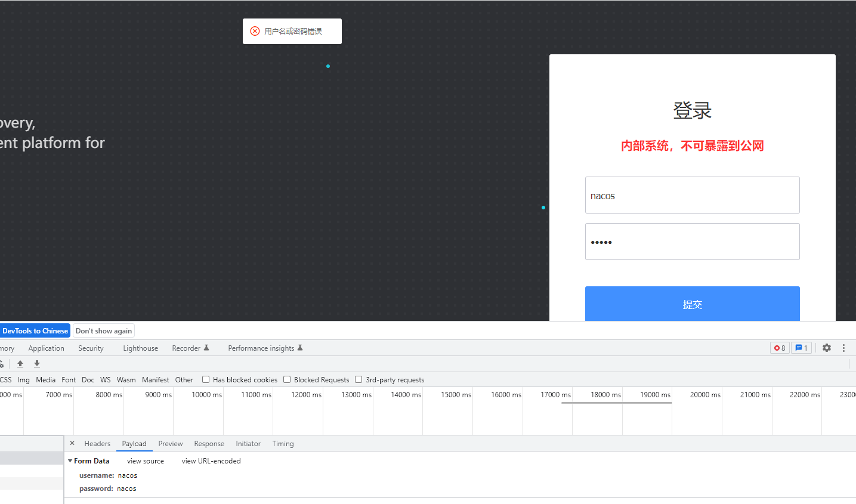Filter requests by Other type
This screenshot has height=504, width=856.
coord(184,380)
